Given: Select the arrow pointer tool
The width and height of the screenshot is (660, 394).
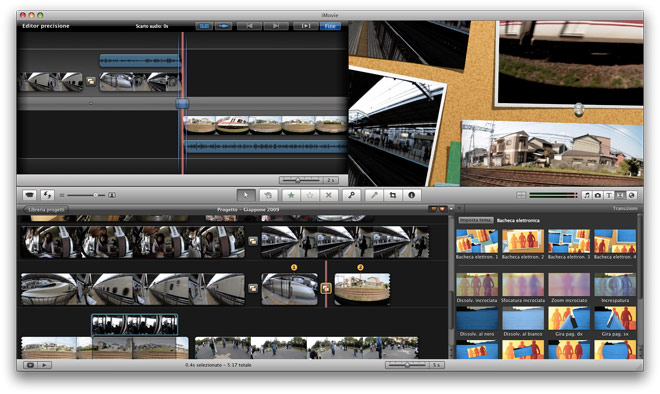Looking at the screenshot, I should click(246, 195).
